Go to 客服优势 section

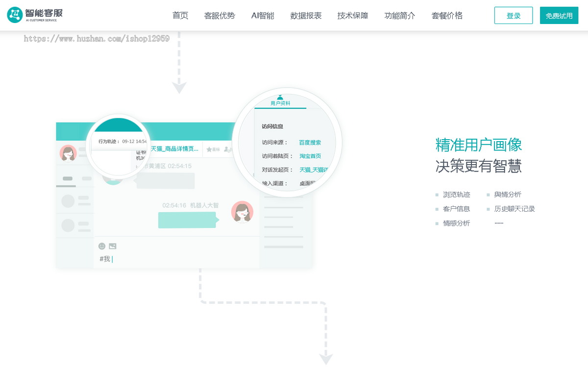(220, 16)
